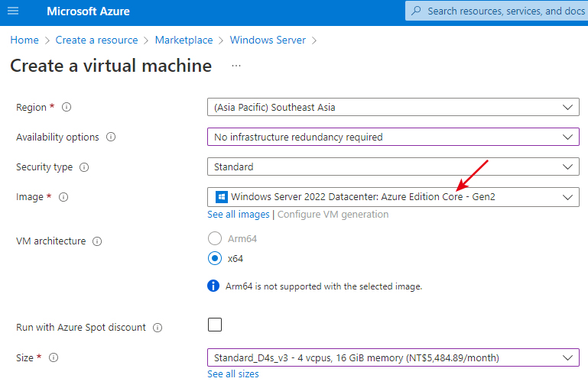588x388 pixels.
Task: Click the Run with Azure Spot discount label
Action: (81, 328)
